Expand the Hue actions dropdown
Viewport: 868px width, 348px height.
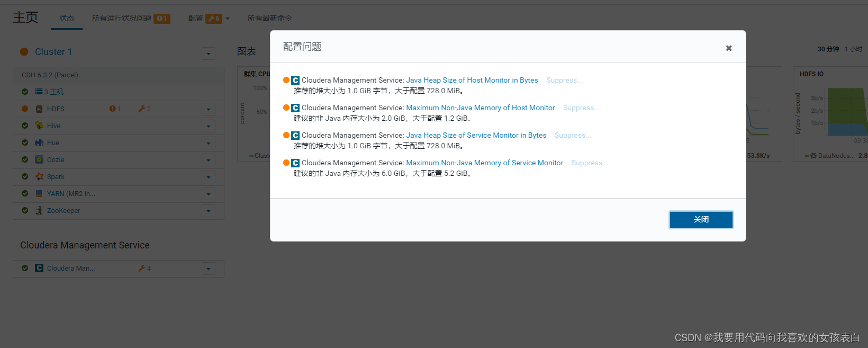(209, 143)
